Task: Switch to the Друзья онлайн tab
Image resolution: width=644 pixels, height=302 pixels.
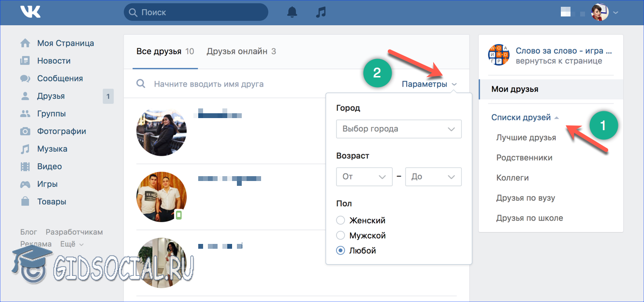Action: pos(241,51)
